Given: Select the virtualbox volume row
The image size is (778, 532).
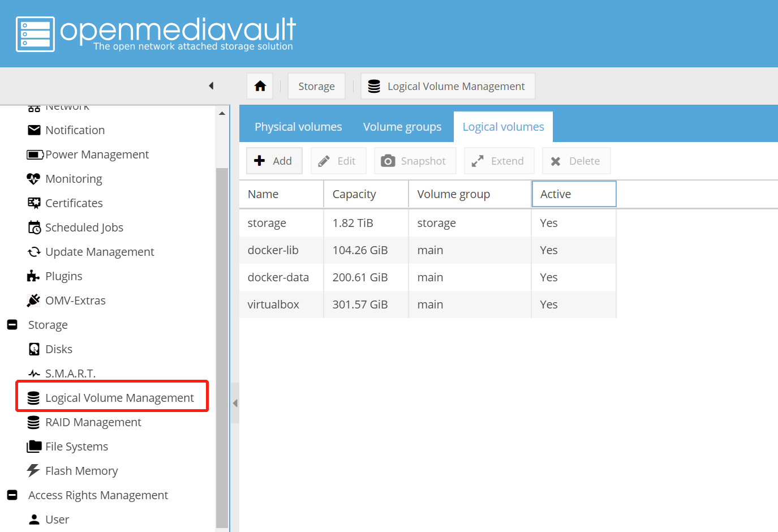Looking at the screenshot, I should click(x=428, y=304).
